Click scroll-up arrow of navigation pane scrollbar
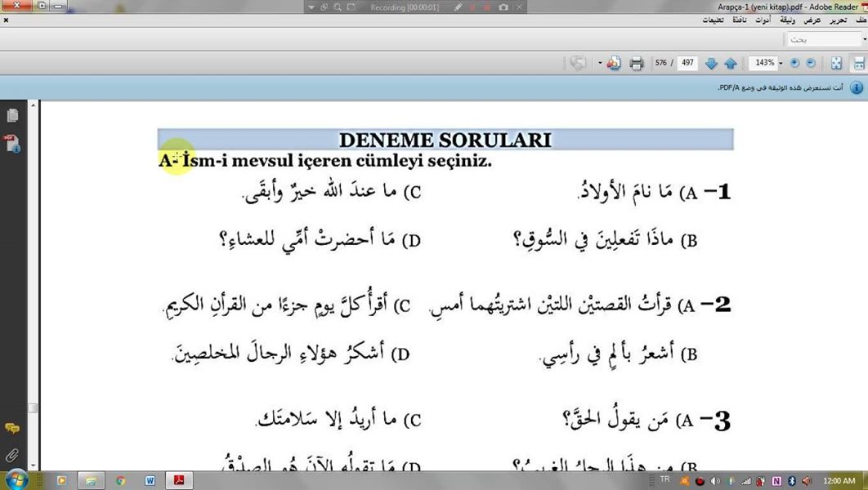 [x=34, y=105]
